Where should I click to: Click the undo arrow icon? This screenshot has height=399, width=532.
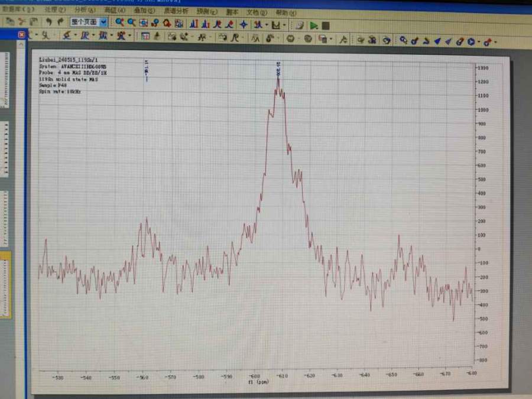coord(48,22)
